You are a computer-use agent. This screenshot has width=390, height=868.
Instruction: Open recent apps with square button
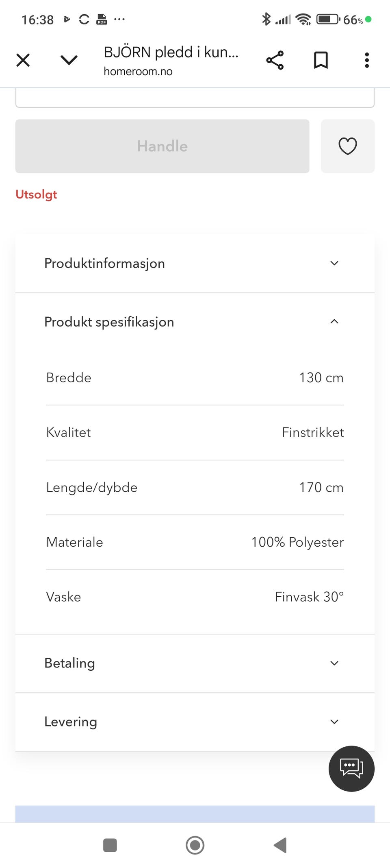(x=110, y=845)
